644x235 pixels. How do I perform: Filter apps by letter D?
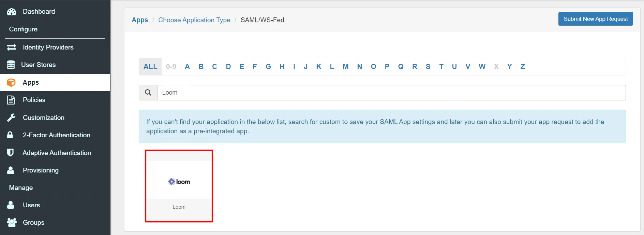coord(228,67)
